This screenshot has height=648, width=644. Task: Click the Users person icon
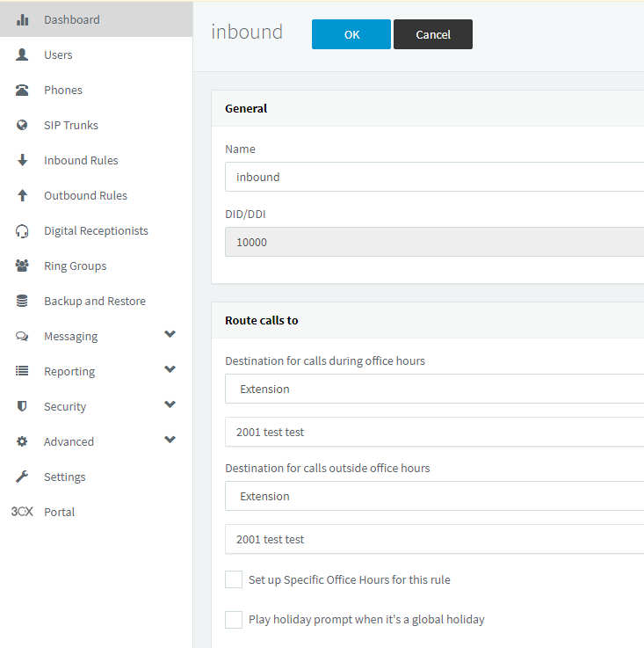click(x=22, y=55)
